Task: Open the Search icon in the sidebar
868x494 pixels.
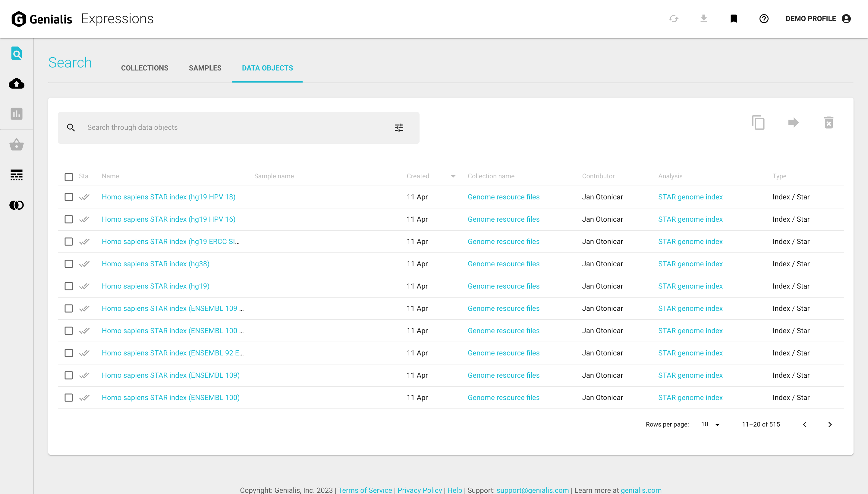Action: click(x=16, y=53)
